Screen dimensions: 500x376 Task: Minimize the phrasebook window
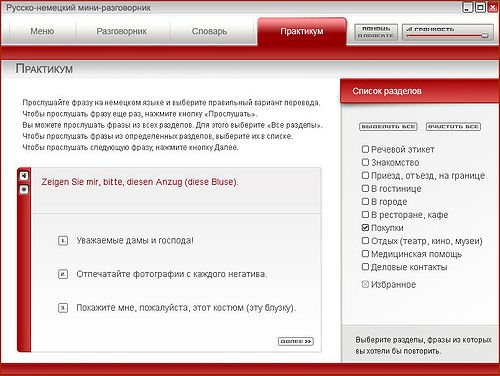click(x=468, y=7)
